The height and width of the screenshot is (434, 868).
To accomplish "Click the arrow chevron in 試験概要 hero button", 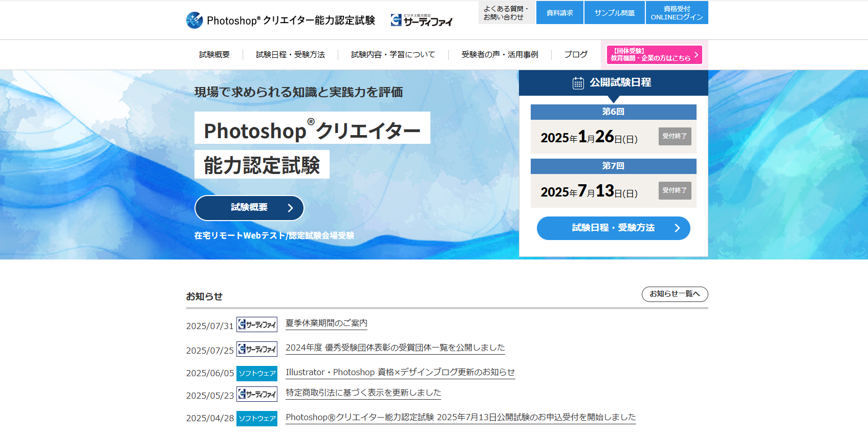I will coord(290,208).
